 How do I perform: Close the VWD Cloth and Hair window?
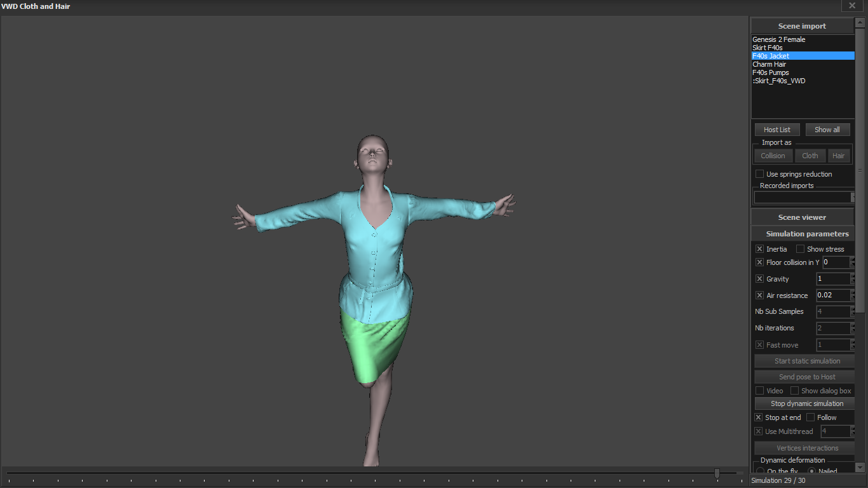coord(852,6)
